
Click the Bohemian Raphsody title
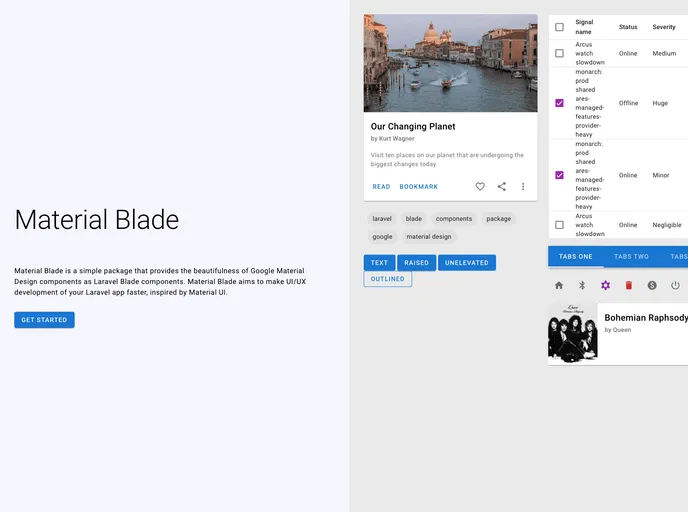(646, 318)
